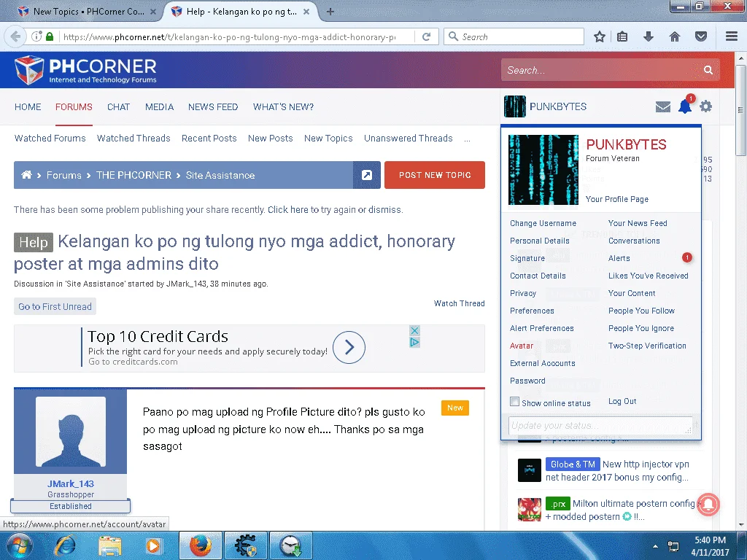Toggle Show online status checkbox
Image resolution: width=747 pixels, height=560 pixels.
pyautogui.click(x=514, y=402)
